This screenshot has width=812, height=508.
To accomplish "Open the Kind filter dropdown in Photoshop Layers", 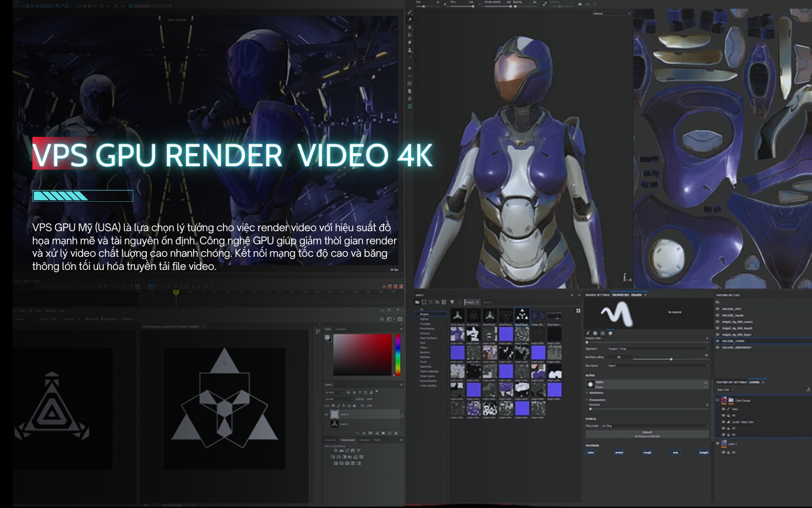I will point(334,392).
